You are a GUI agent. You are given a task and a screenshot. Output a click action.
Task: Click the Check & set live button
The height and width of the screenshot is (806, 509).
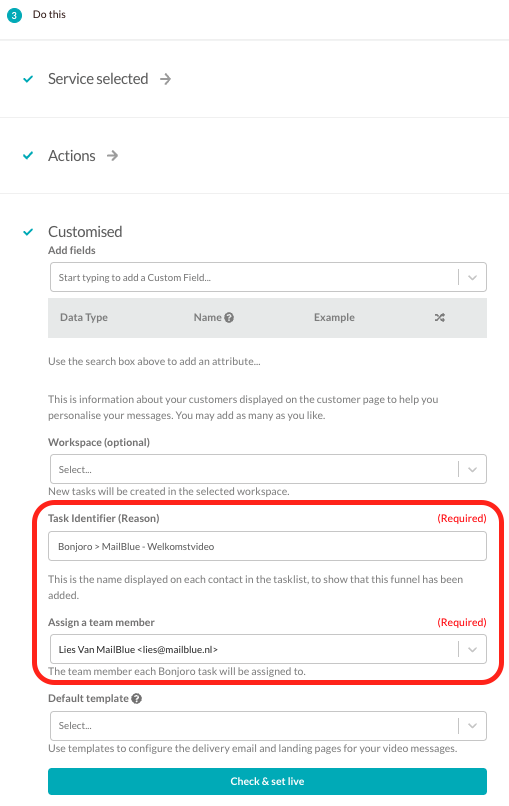[267, 781]
